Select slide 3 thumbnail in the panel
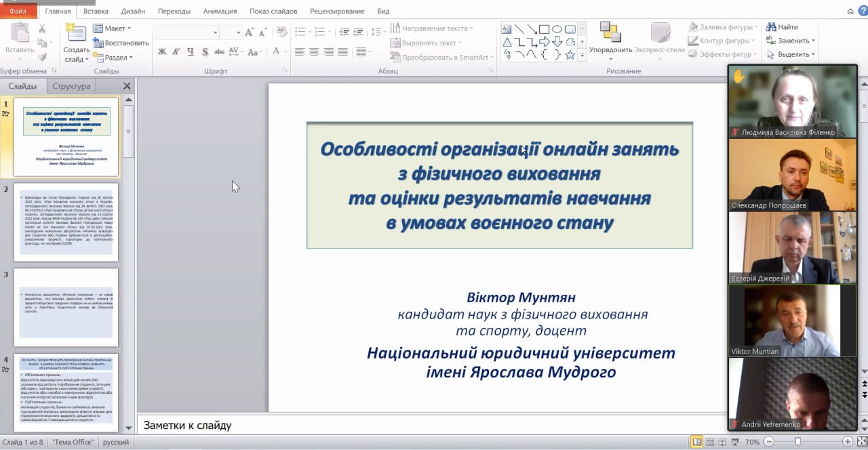 (x=66, y=307)
